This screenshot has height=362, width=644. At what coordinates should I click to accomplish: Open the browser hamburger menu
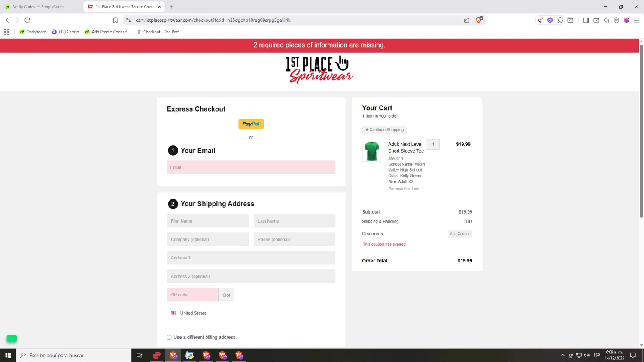pyautogui.click(x=637, y=20)
